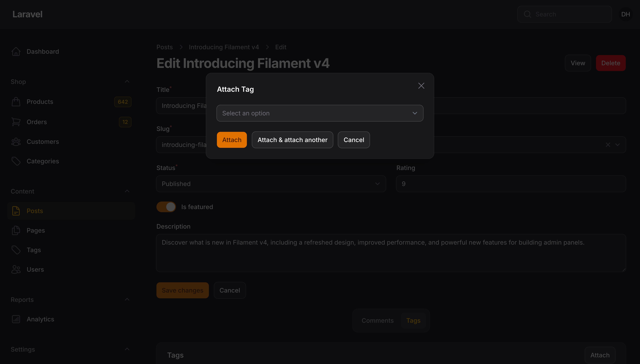Click the Orders 12 count badge
Viewport: 640px width, 364px height.
[x=125, y=122]
